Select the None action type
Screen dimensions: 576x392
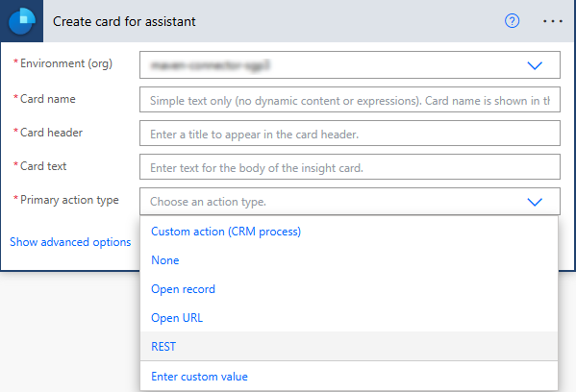tap(349, 260)
